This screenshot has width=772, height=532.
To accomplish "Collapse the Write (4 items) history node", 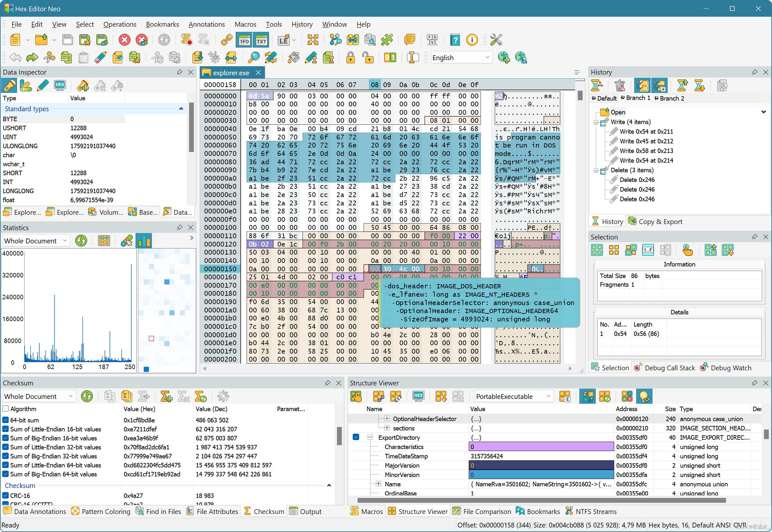I will coord(596,122).
